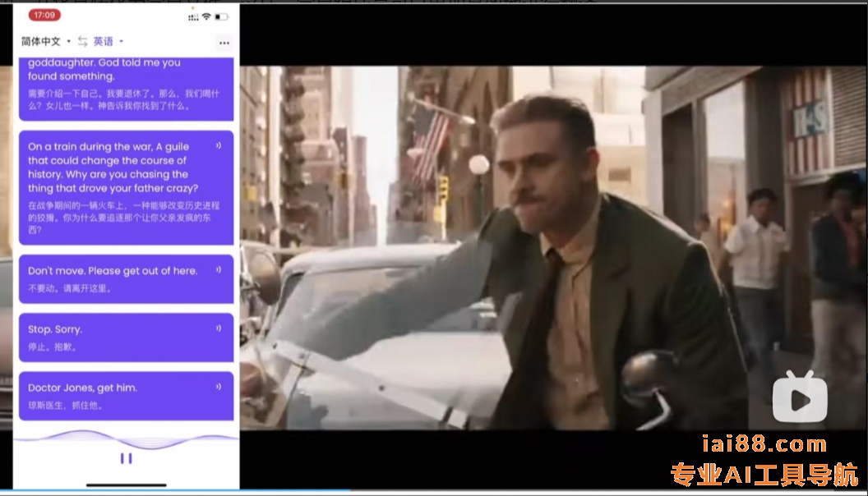Viewport: 868px width, 496px height.
Task: Select the 'Doctor Jones, get him.' text
Action: click(82, 388)
